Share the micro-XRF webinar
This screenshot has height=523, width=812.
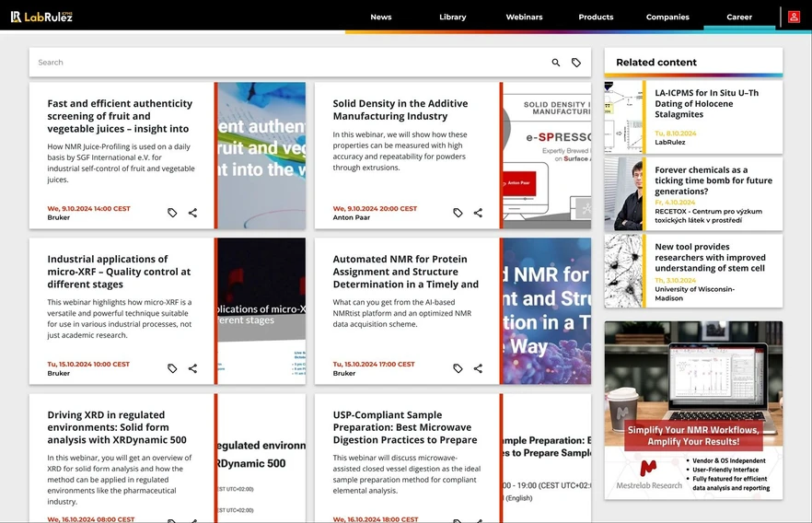(x=192, y=368)
